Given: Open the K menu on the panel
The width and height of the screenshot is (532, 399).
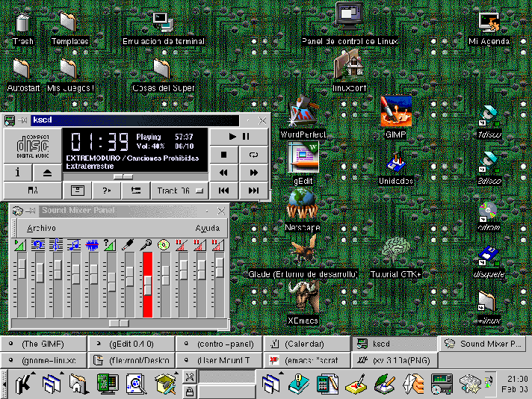Looking at the screenshot, I should [x=24, y=385].
